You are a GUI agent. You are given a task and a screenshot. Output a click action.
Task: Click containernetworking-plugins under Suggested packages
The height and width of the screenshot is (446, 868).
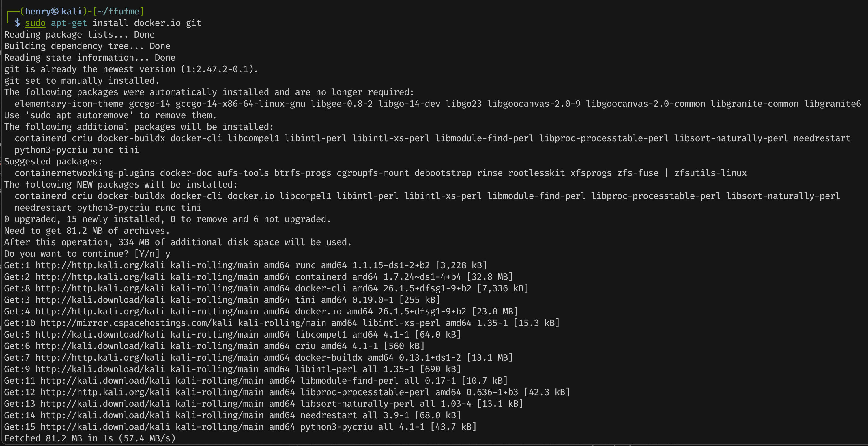tap(85, 173)
